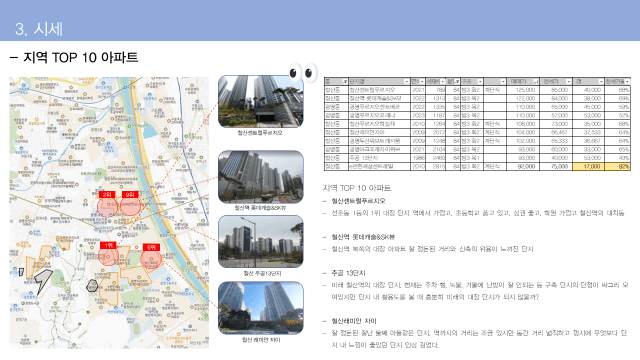Toggle the active filter on the 동 column
The width and height of the screenshot is (640, 360).
tap(345, 82)
